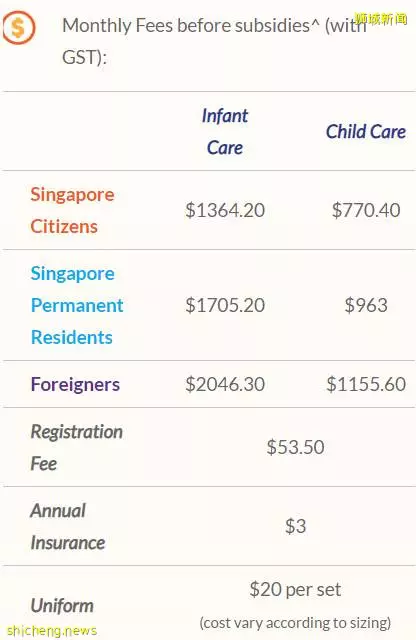
Task: Click the $1364.20 infant care fee
Action: (x=225, y=210)
